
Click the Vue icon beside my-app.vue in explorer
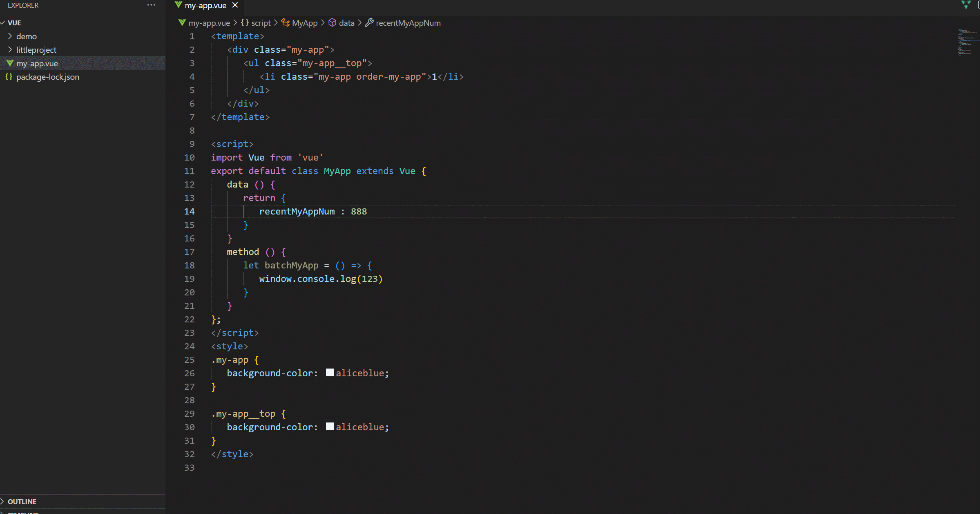pos(10,63)
